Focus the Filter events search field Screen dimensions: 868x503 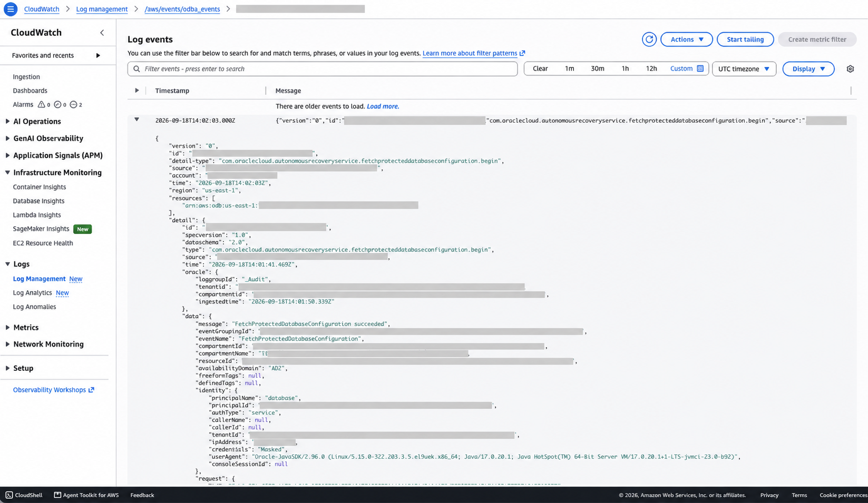(323, 69)
